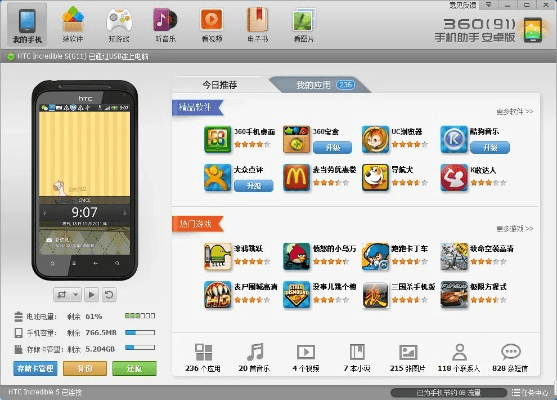Open the 我的手机 (My Phone) section
557x400 pixels.
(27, 25)
